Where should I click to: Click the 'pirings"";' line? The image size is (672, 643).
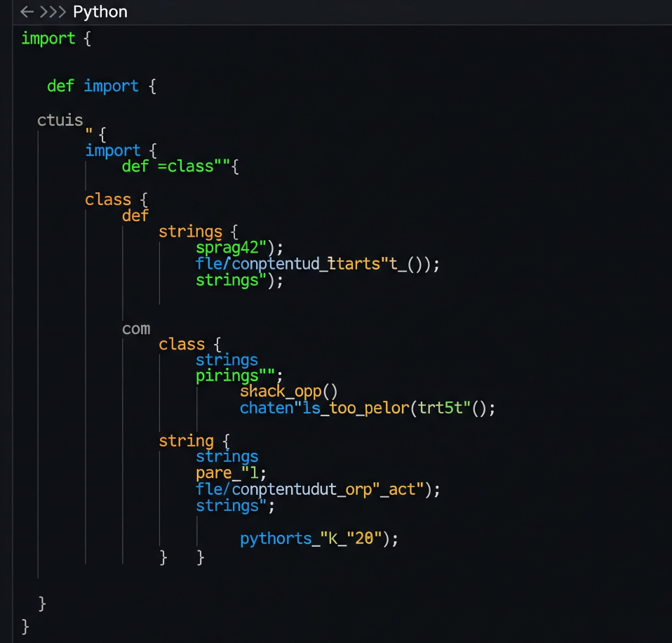click(239, 376)
